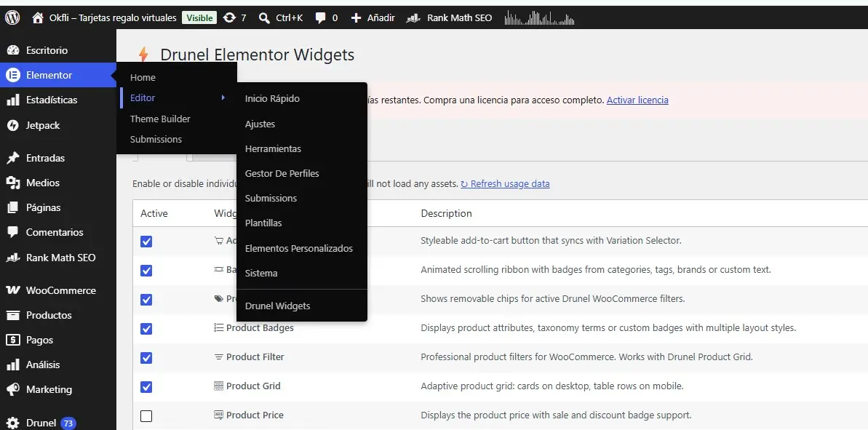Enable the Product Price widget checkbox

146,415
